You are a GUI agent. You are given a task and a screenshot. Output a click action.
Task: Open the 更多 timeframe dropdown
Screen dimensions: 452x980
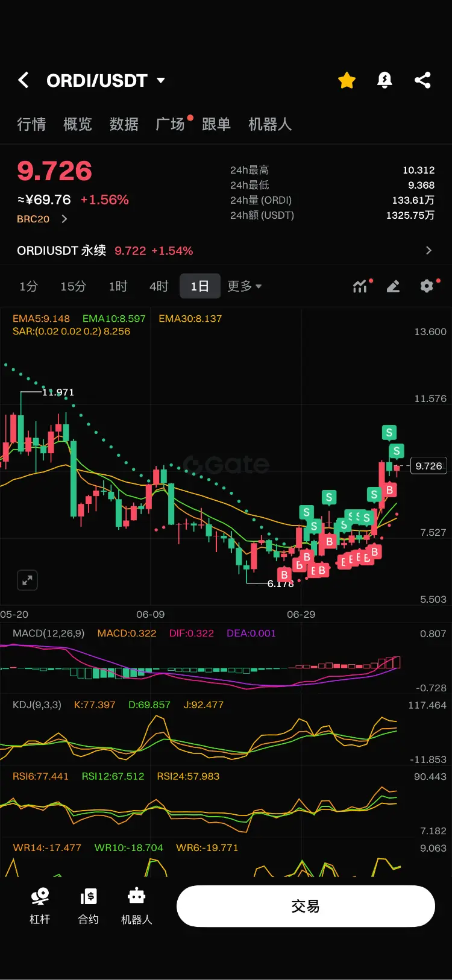(x=244, y=286)
